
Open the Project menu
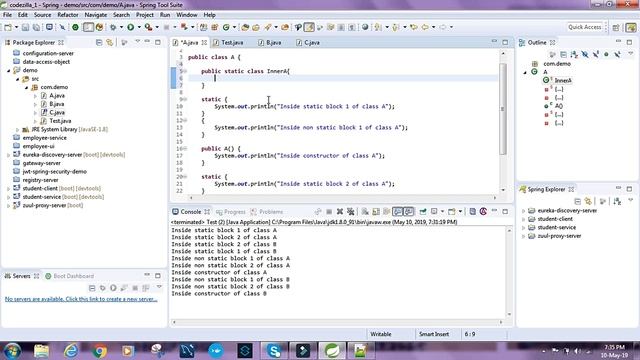point(145,15)
